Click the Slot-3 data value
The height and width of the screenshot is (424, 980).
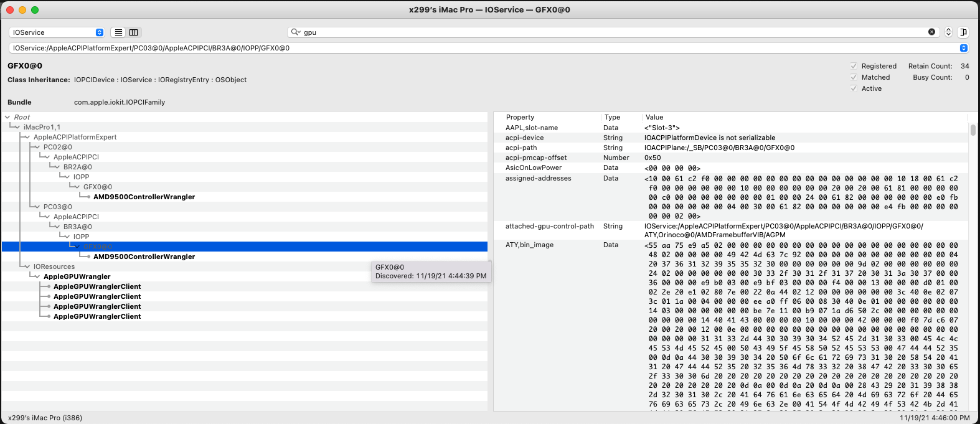pyautogui.click(x=662, y=128)
